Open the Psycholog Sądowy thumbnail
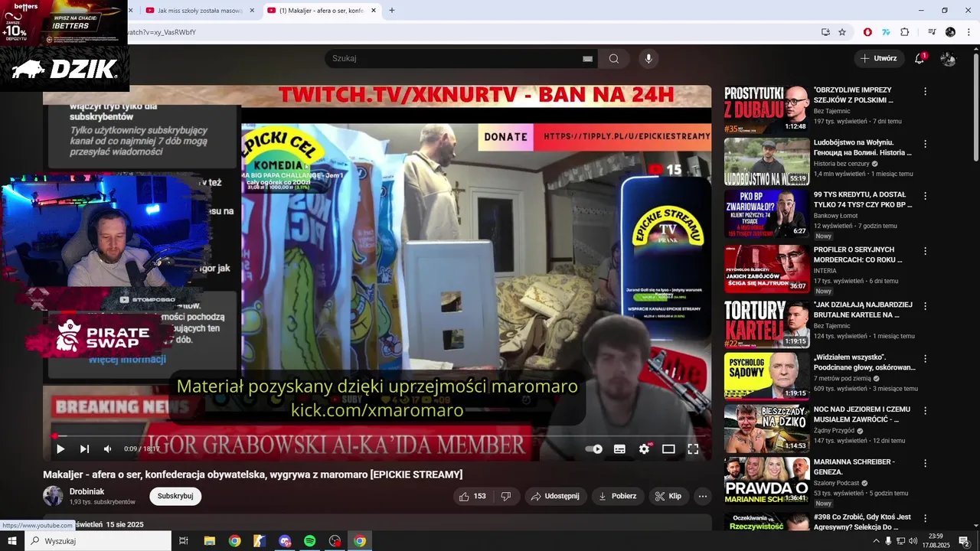 pos(766,376)
